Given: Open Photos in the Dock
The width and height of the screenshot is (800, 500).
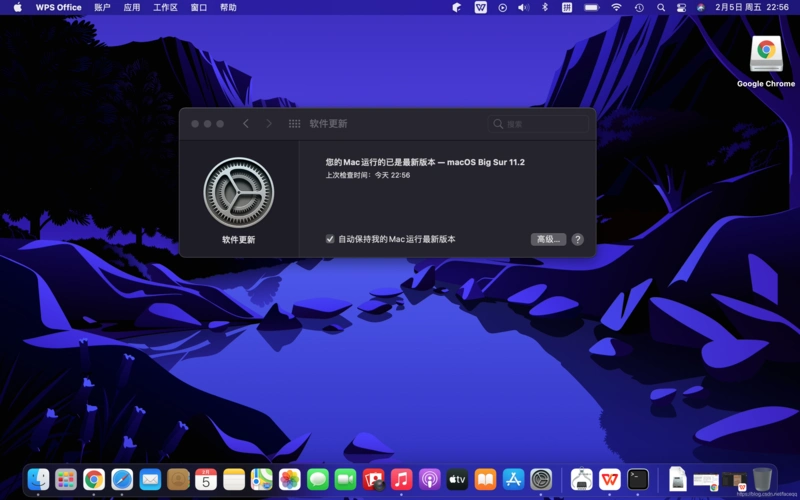Looking at the screenshot, I should pyautogui.click(x=290, y=479).
